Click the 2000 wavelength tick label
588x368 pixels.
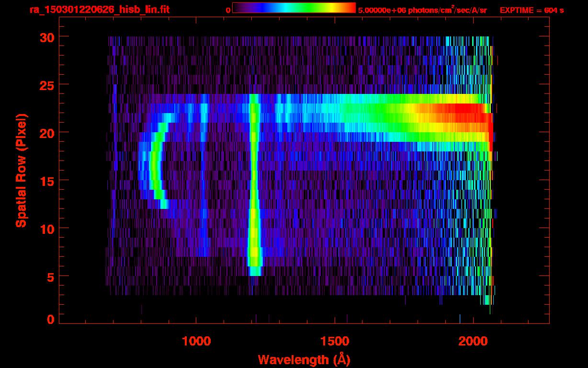pos(473,341)
